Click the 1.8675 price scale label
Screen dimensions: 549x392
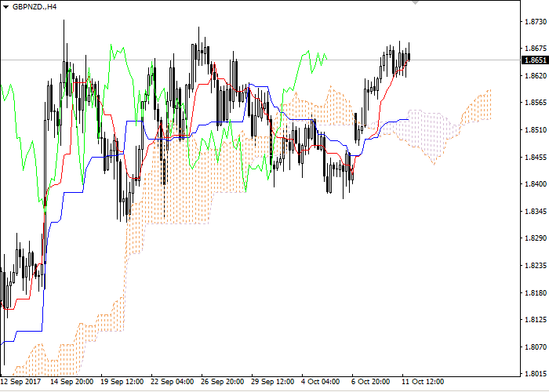536,49
